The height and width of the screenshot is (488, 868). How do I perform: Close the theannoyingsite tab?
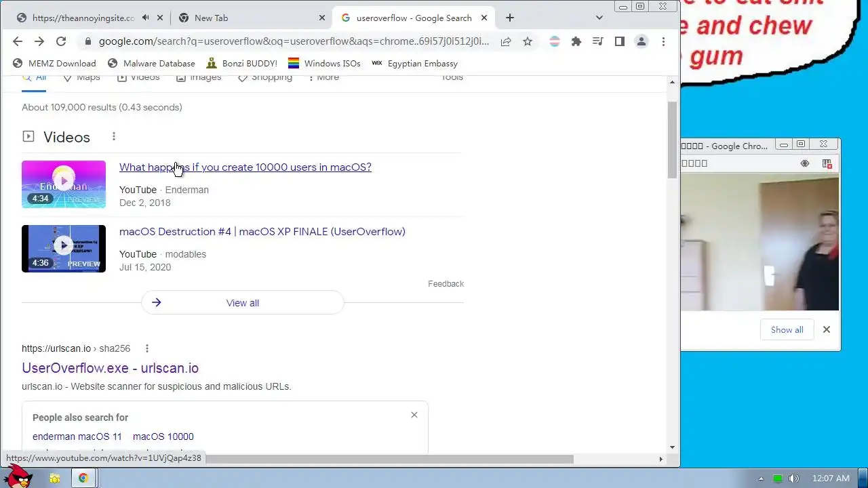(x=160, y=18)
